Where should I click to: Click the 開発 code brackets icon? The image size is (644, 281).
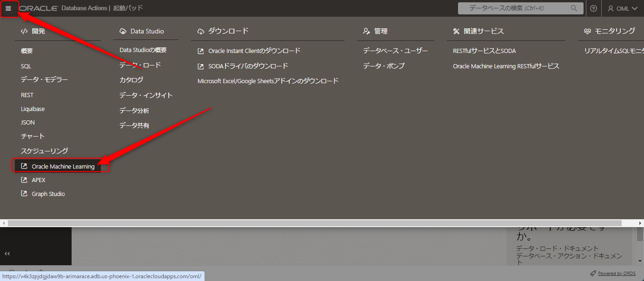tap(24, 31)
